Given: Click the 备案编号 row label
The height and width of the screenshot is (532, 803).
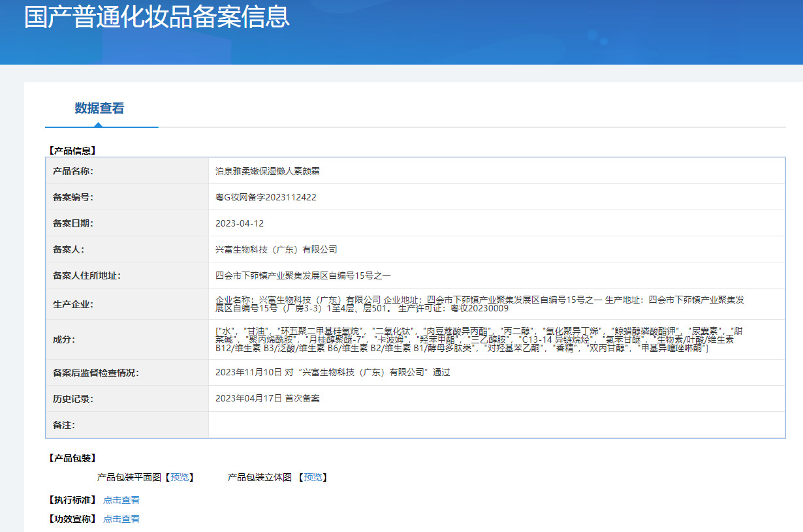Looking at the screenshot, I should coord(73,197).
